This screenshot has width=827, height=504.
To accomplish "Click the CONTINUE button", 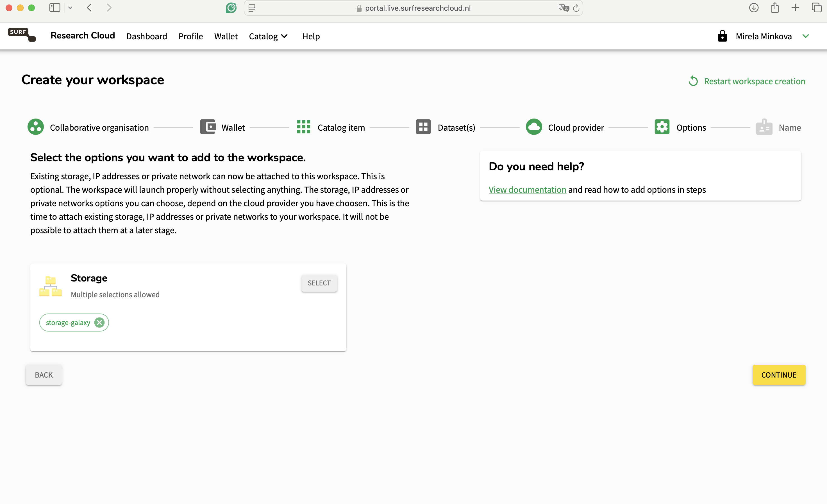I will coord(779,375).
